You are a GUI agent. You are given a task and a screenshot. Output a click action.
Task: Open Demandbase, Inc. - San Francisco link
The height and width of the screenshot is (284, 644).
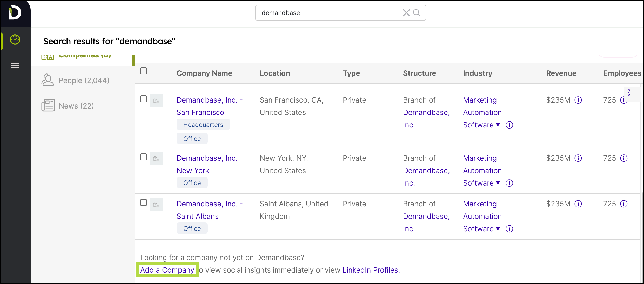click(210, 106)
